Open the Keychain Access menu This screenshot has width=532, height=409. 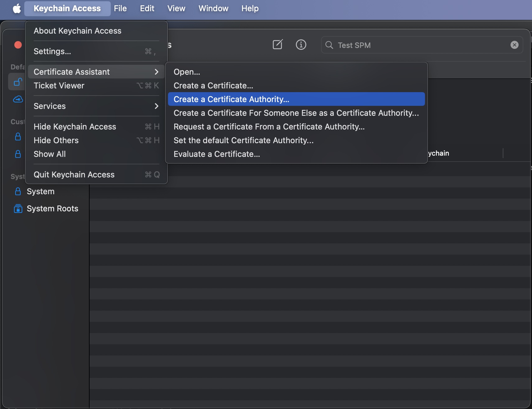[67, 8]
